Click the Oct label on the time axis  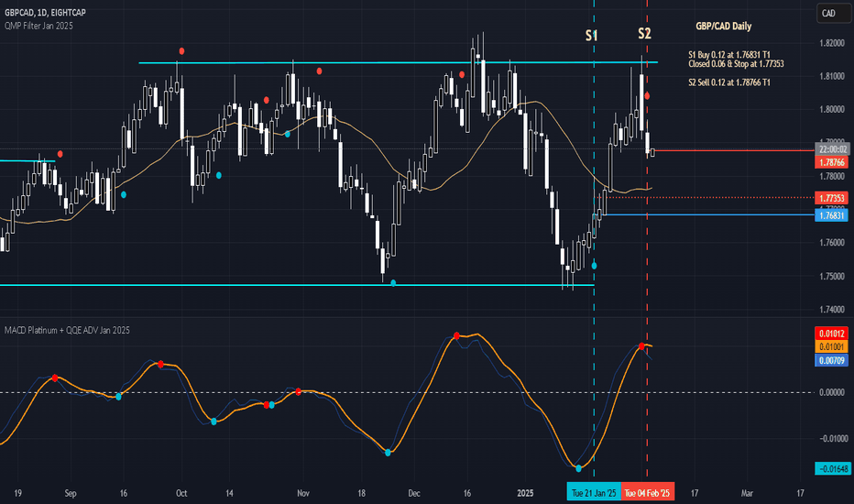tap(181, 493)
